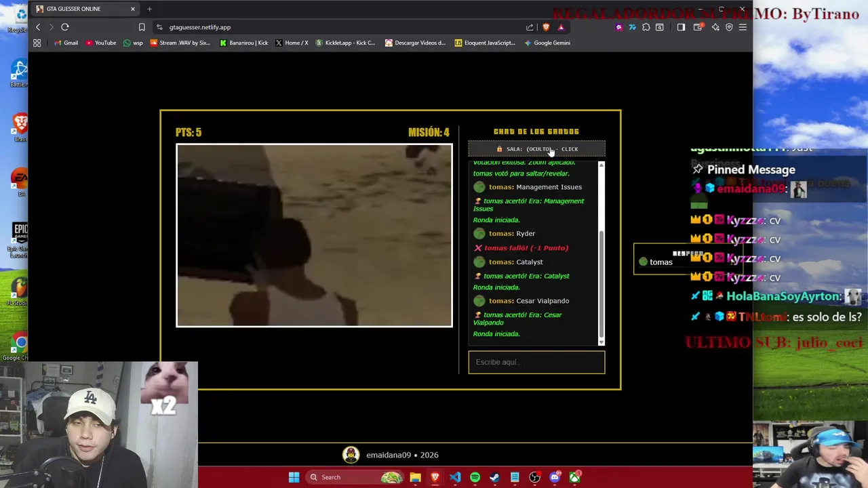Open Discord from taskbar
This screenshot has width=868, height=488.
pos(555,477)
